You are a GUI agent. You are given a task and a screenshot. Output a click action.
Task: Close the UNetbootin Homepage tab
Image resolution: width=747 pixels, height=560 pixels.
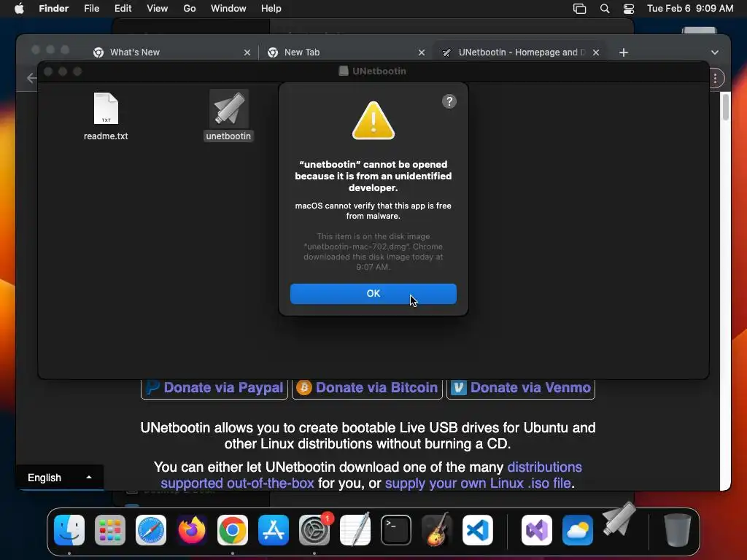(x=595, y=52)
